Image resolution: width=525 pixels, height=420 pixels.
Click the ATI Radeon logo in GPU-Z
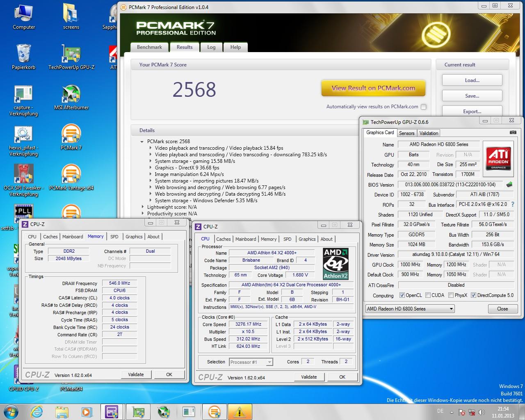499,158
